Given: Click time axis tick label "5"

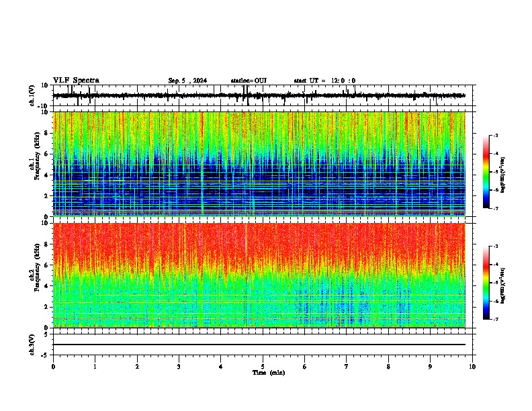Looking at the screenshot, I should pyautogui.click(x=263, y=367).
